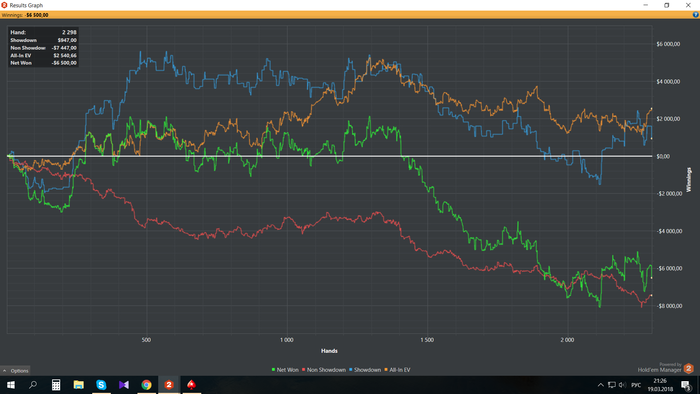The image size is (700, 394).
Task: Click the Hand 2 298 value
Action: pos(69,32)
